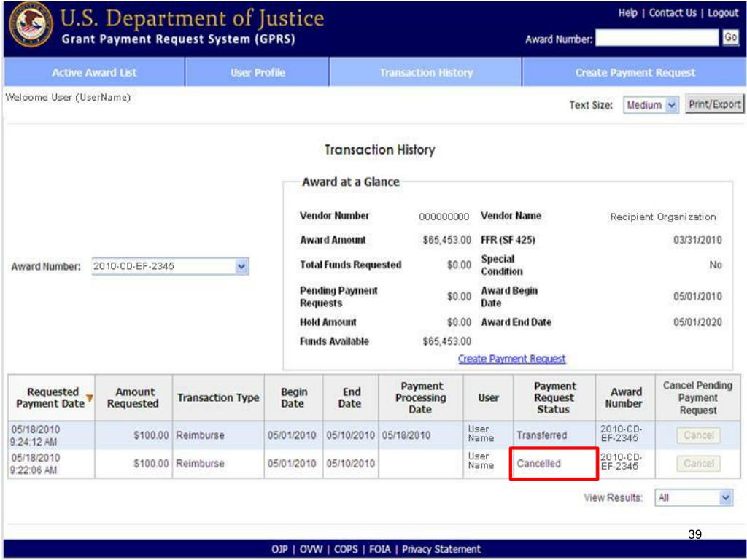Go to the Create Payment Request tab

pos(635,73)
